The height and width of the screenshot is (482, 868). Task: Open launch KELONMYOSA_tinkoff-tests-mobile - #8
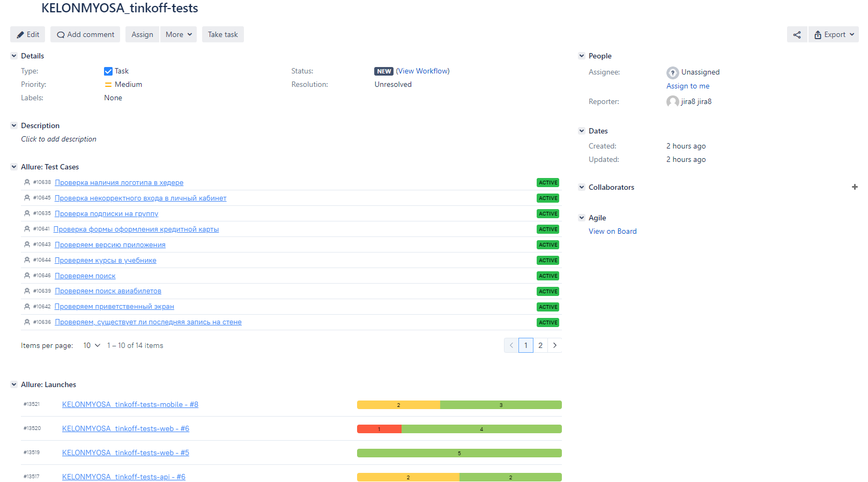tap(130, 404)
